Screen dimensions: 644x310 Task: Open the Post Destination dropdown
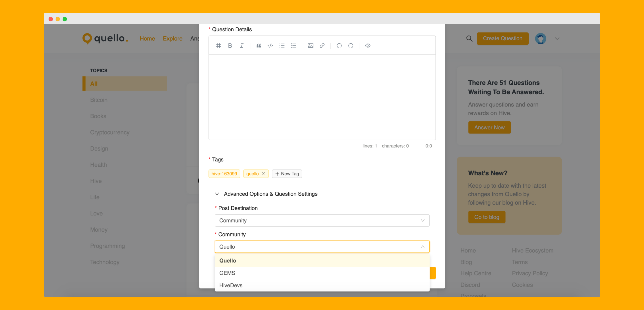click(322, 220)
